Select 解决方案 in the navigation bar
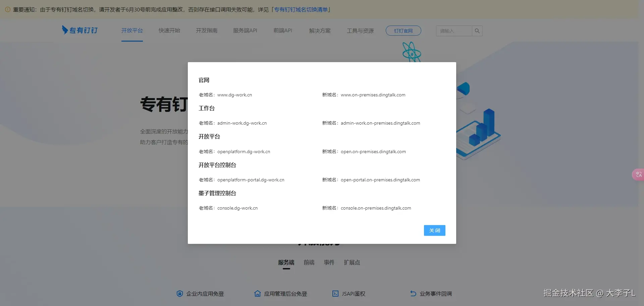Image resolution: width=644 pixels, height=306 pixels. click(x=320, y=31)
